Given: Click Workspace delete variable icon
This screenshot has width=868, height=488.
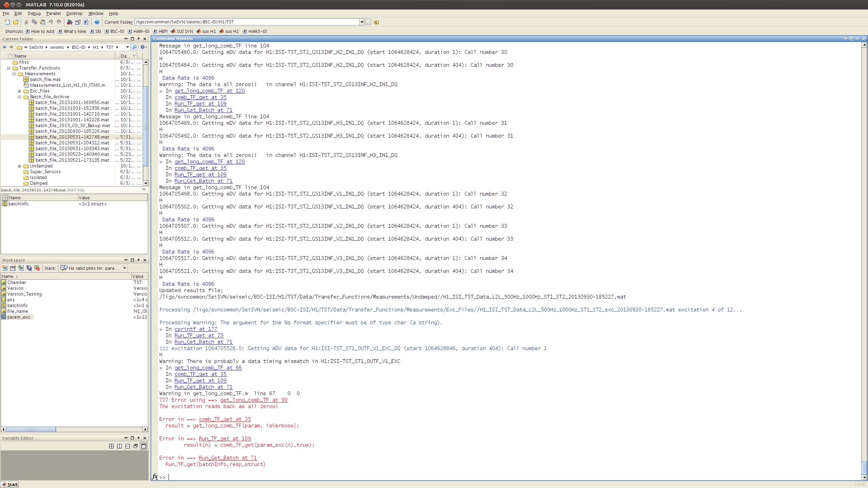Looking at the screenshot, I should pyautogui.click(x=37, y=268).
